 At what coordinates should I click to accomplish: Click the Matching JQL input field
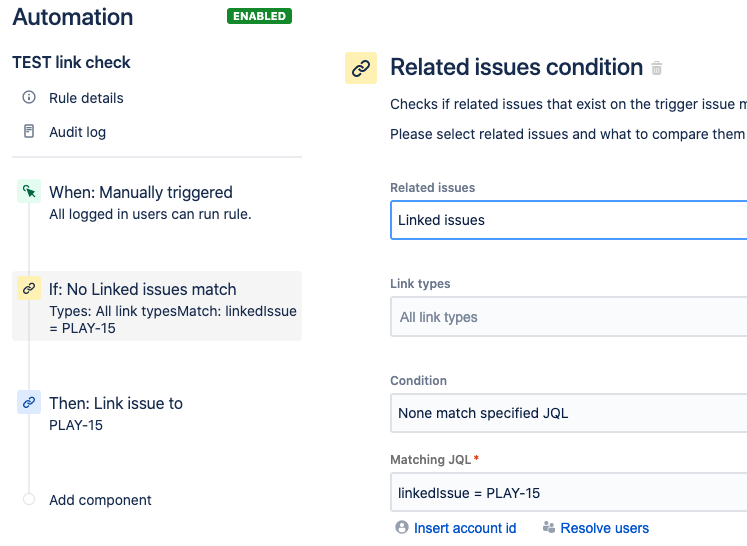click(x=568, y=493)
